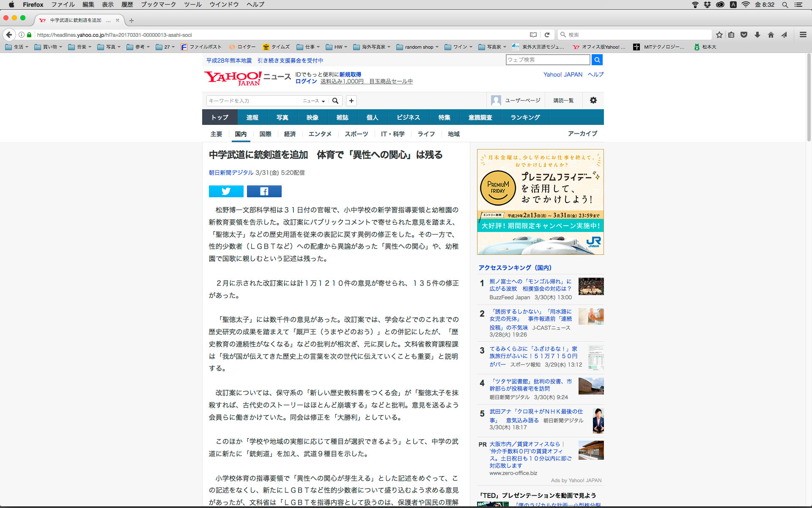The image size is (812, 508).
Task: Click the blue web search magnifier button
Action: coord(597,60)
